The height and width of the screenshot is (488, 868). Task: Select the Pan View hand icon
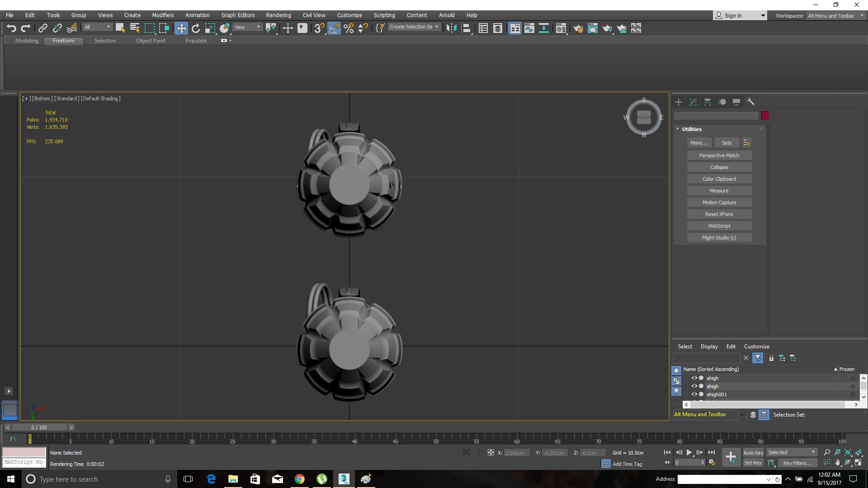[838, 463]
